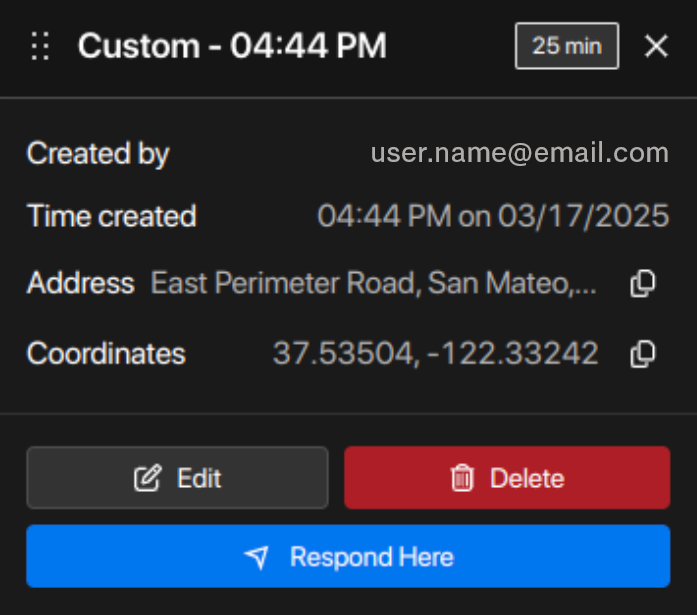Click the 04:44 PM on 03/17/2025 timestamp

(x=493, y=216)
